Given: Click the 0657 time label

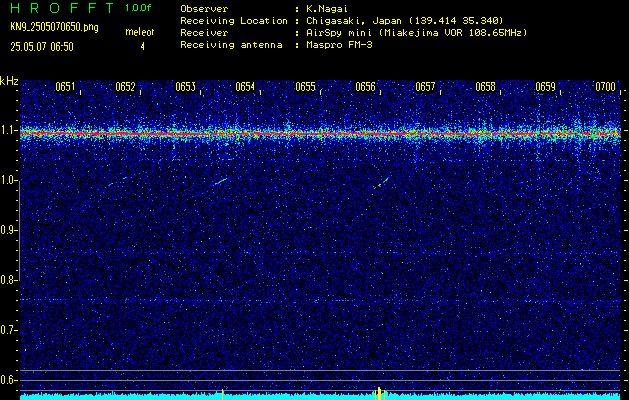Looking at the screenshot, I should pyautogui.click(x=425, y=87).
